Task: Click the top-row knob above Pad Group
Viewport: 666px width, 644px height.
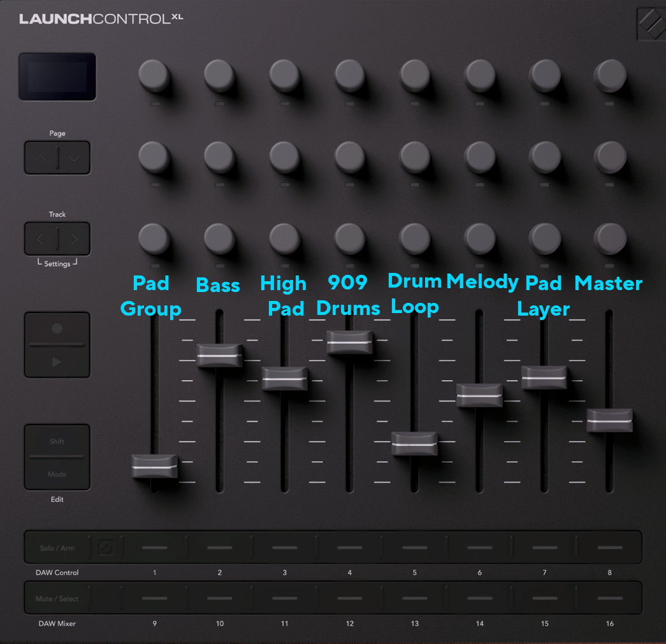Action: [154, 76]
